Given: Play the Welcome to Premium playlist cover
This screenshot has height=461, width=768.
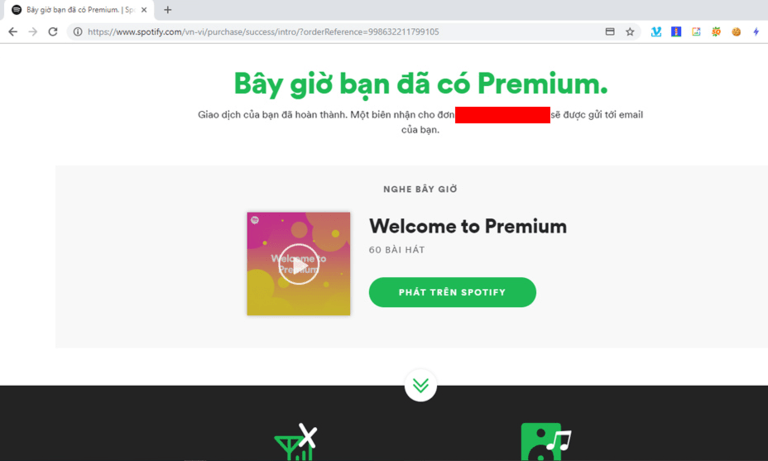Looking at the screenshot, I should [299, 264].
